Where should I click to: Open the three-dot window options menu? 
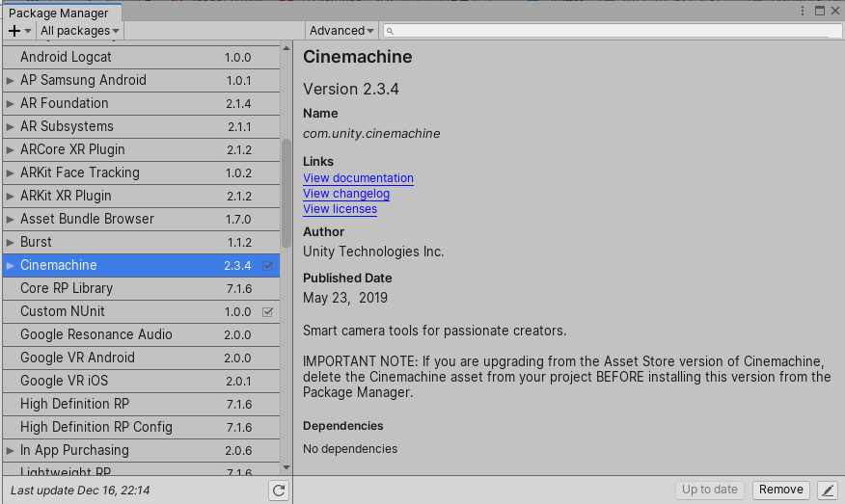803,11
